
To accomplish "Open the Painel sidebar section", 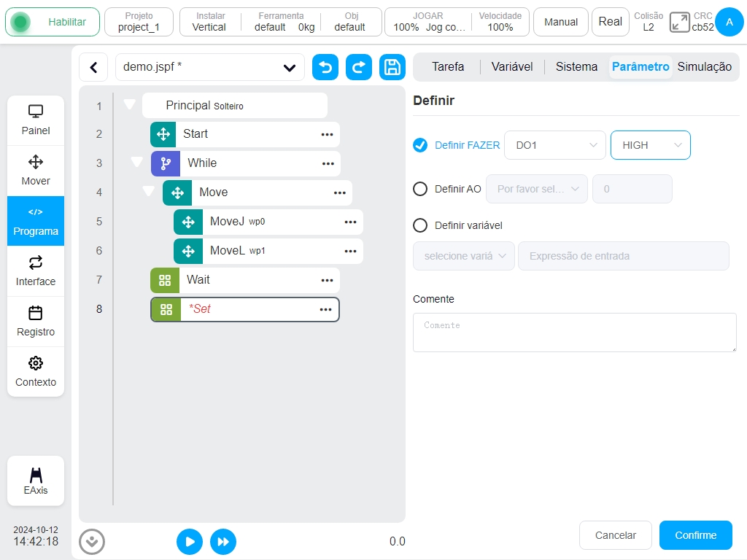I will click(36, 120).
